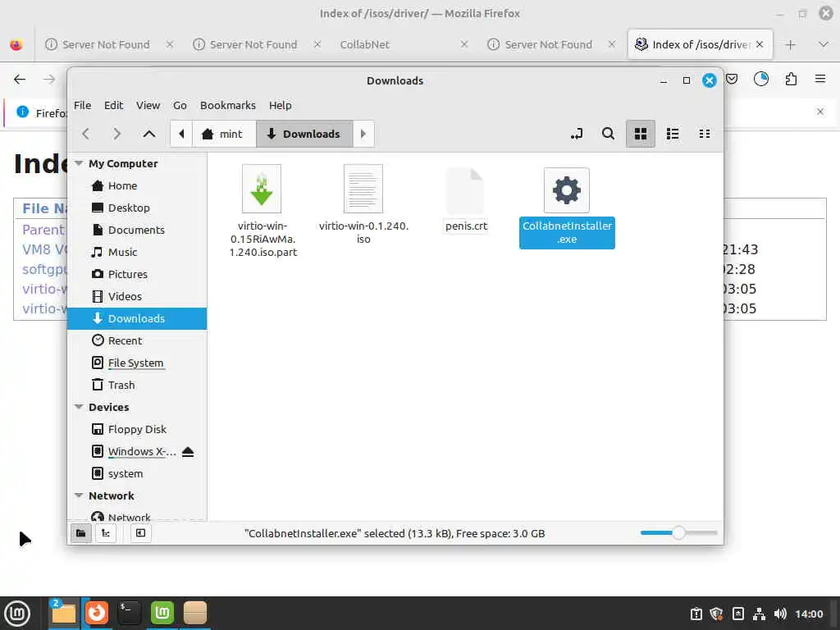Select Downloads in the sidebar

137,318
